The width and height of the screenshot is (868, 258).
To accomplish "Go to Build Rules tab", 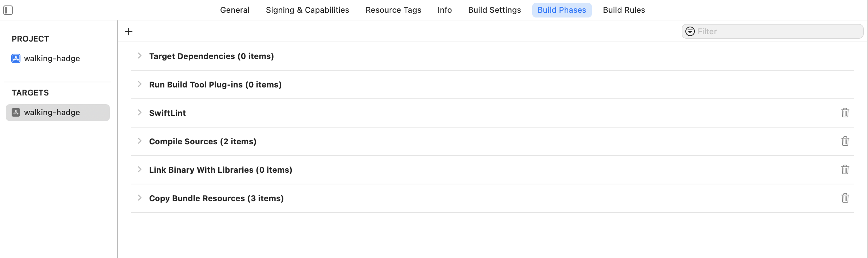I will (x=624, y=10).
